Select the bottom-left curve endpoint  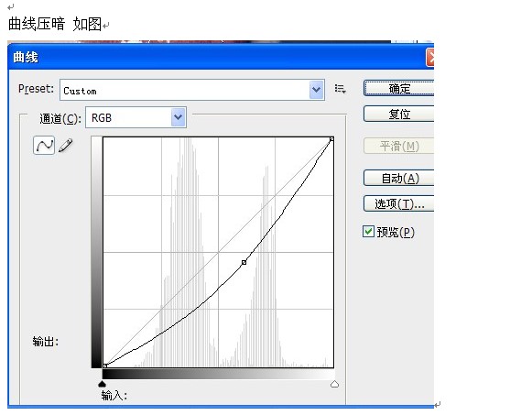[104, 366]
